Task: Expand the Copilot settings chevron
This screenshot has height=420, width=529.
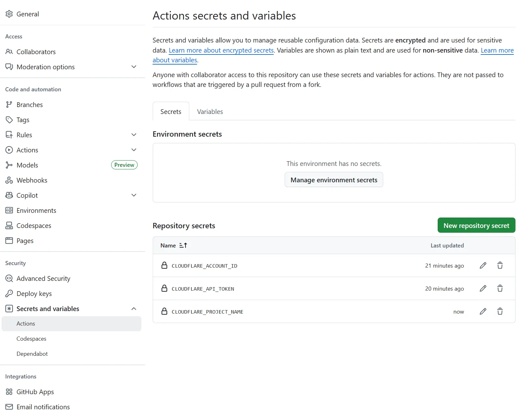Action: tap(134, 195)
